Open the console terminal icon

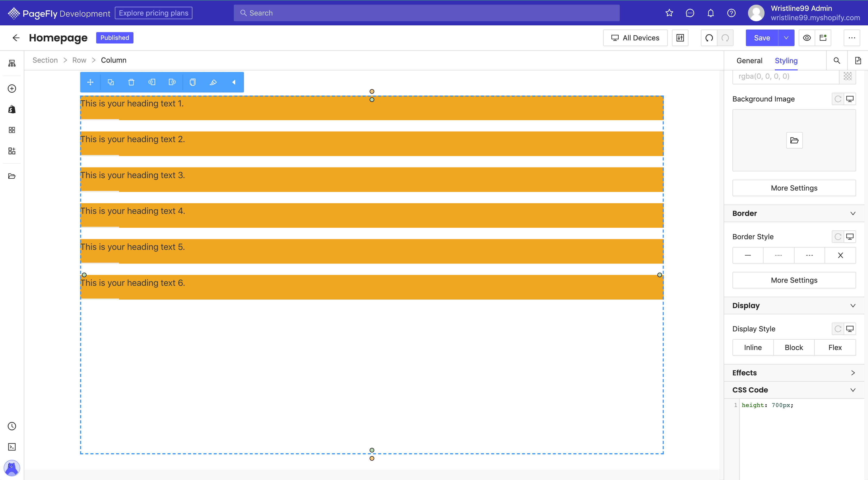point(12,447)
